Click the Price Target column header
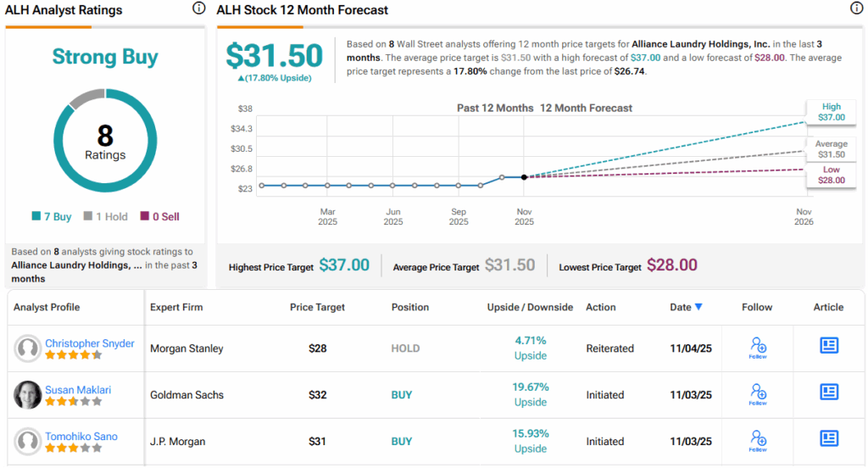The image size is (868, 468). tap(319, 307)
